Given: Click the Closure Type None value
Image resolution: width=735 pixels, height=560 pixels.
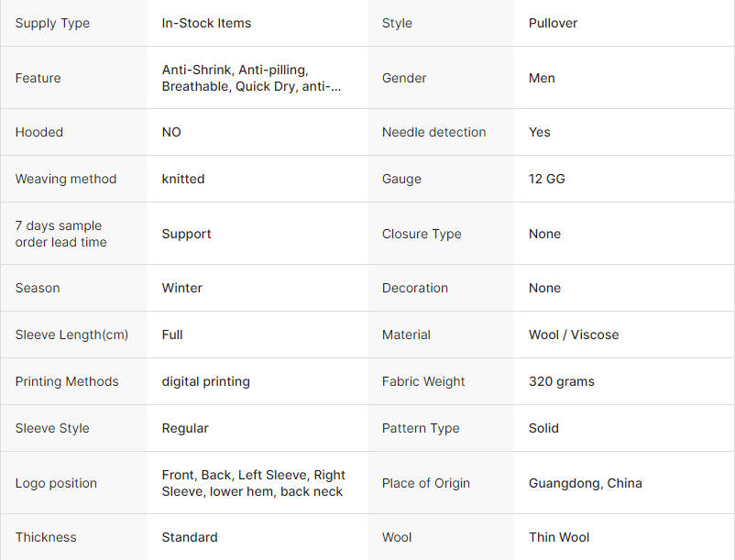Looking at the screenshot, I should [544, 234].
